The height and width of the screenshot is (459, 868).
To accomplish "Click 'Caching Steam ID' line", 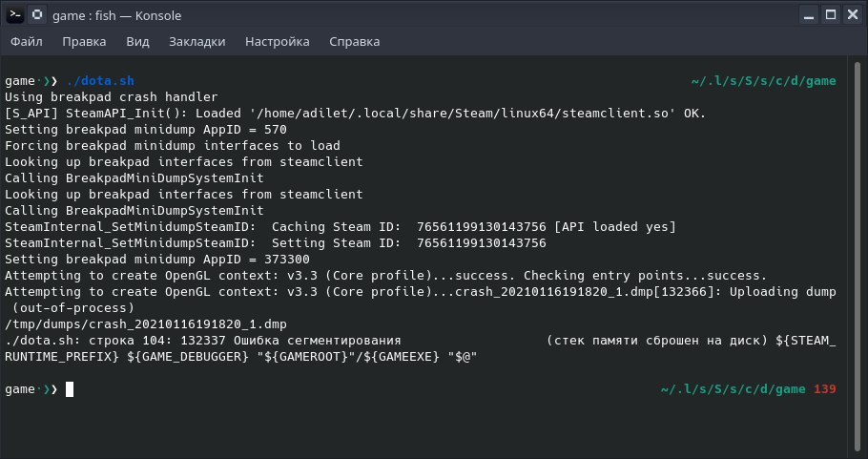I will click(x=341, y=227).
